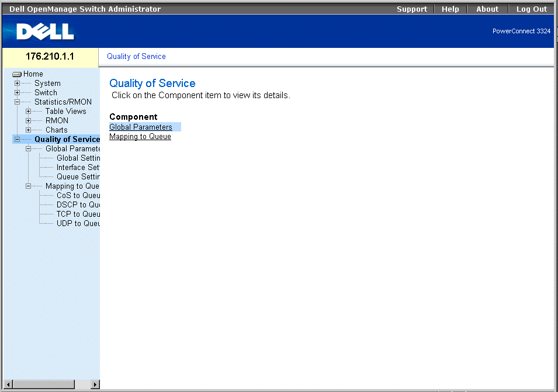Collapse the Mapping to Queue tree node
The width and height of the screenshot is (558, 392).
tap(28, 186)
